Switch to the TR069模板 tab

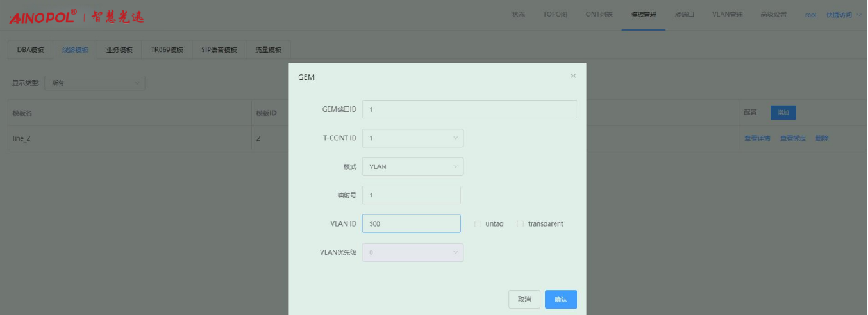(167, 50)
